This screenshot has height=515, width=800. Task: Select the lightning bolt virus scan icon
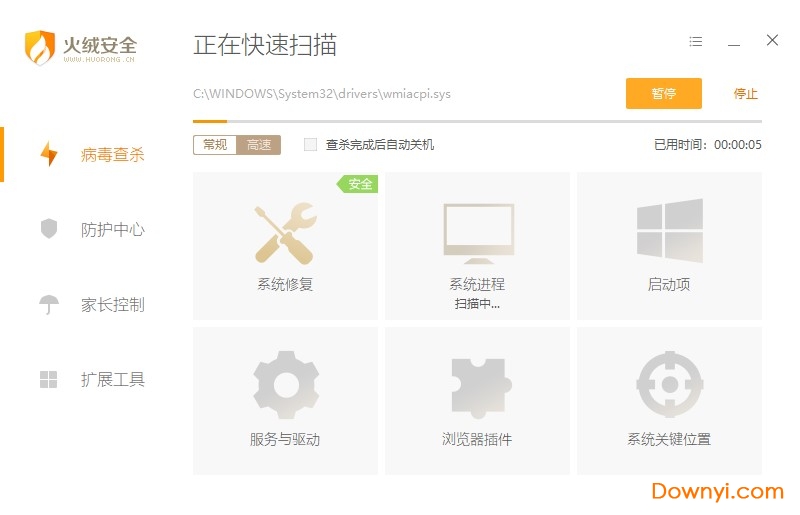coord(49,154)
